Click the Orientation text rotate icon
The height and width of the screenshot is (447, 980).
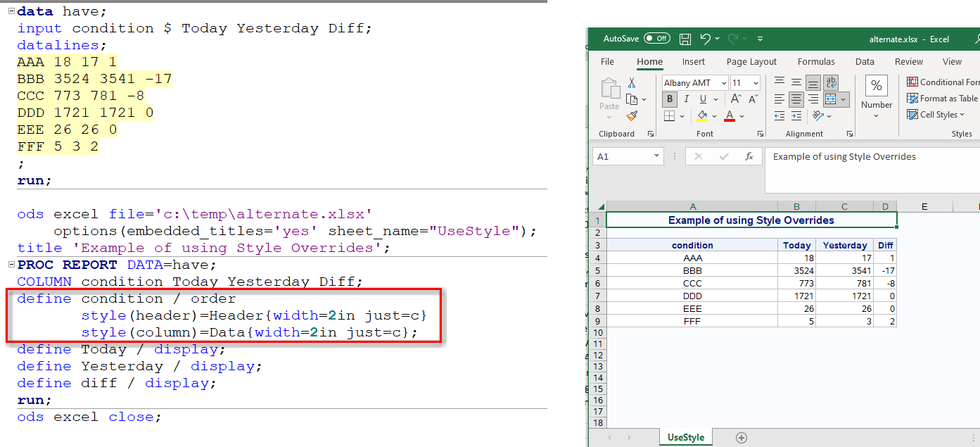[817, 115]
